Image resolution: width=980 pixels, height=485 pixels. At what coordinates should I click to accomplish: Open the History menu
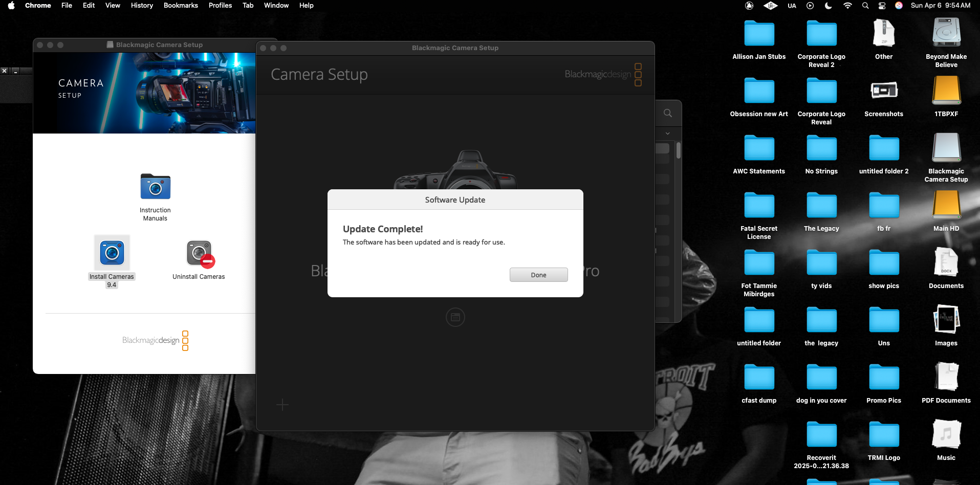click(142, 5)
